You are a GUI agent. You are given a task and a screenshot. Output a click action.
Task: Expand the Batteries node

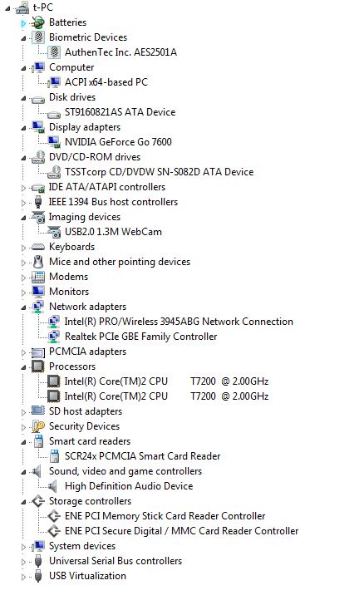click(x=23, y=23)
